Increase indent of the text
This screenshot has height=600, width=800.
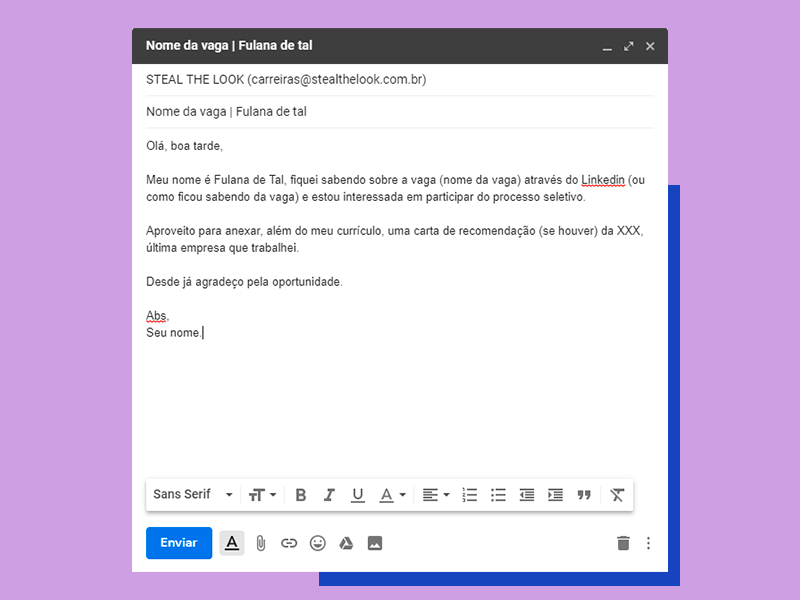tap(555, 494)
